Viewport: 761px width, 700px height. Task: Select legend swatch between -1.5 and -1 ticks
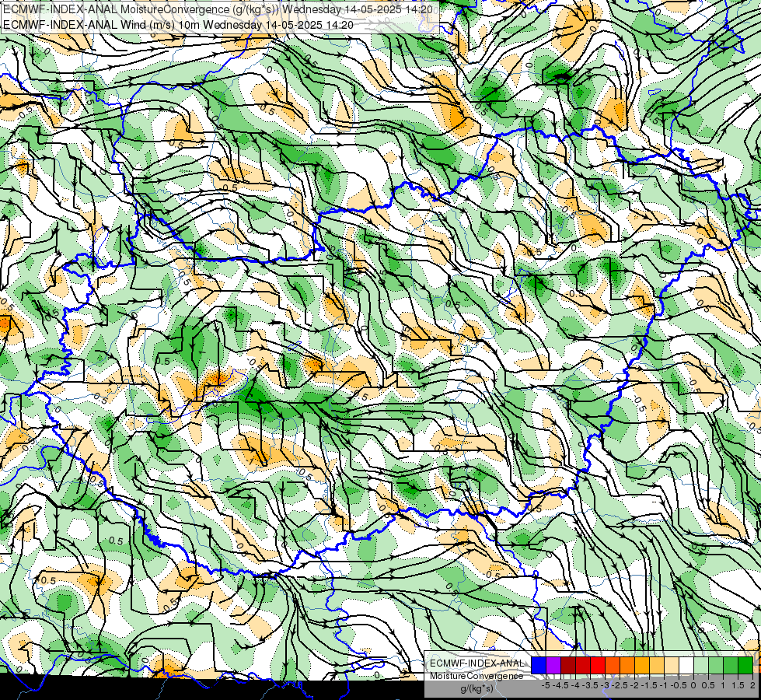coord(657,665)
